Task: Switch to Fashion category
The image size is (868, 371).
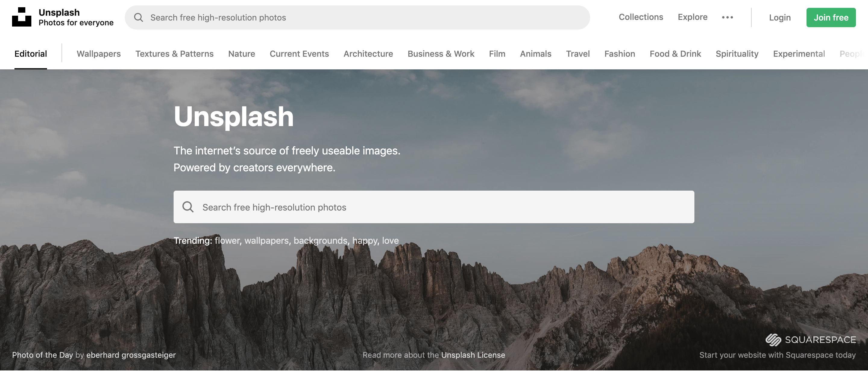Action: point(620,54)
